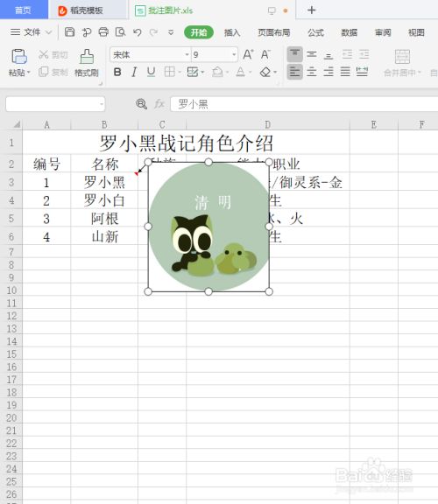Viewport: 438px width, 504px height.
Task: Select the 开始 ribbon tab
Action: (199, 32)
